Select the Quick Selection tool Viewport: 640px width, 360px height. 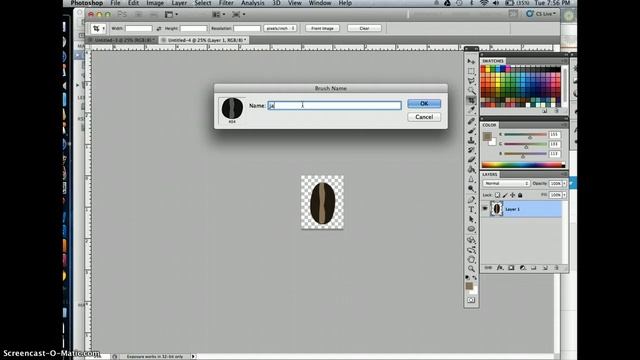pyautogui.click(x=471, y=91)
